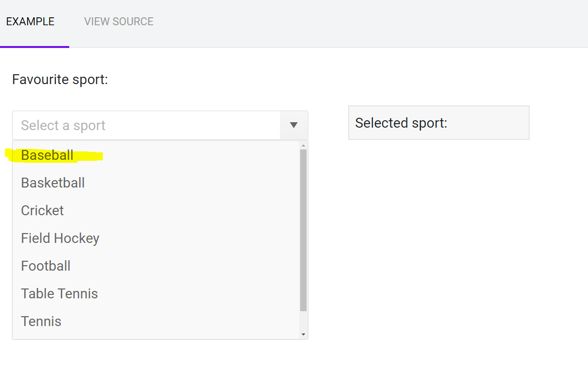Click the "Favourite sport:" label
Viewport: 588px width, 378px height.
pos(60,80)
